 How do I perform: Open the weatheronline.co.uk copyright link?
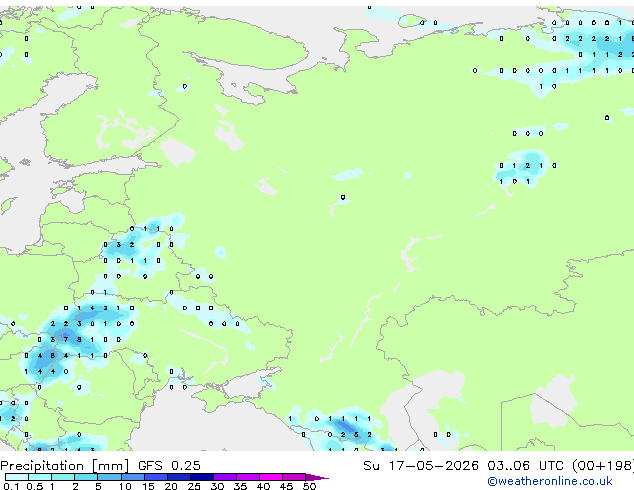[550, 481]
